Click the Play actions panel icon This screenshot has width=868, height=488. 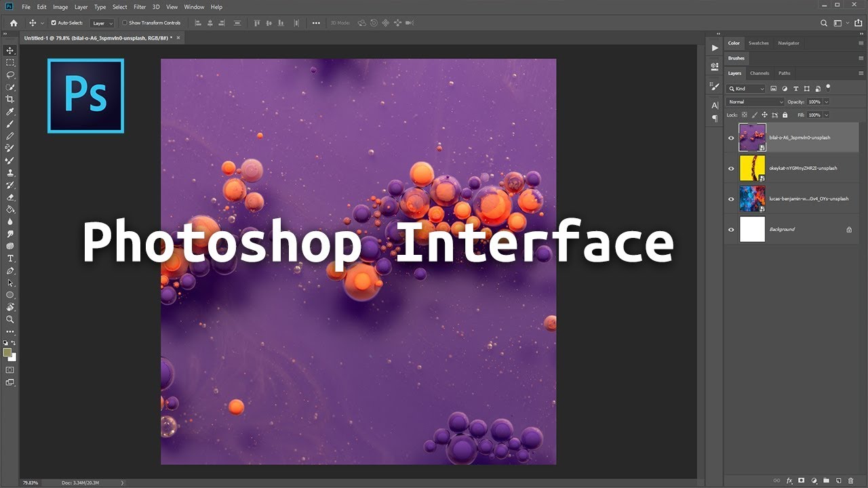pos(715,48)
